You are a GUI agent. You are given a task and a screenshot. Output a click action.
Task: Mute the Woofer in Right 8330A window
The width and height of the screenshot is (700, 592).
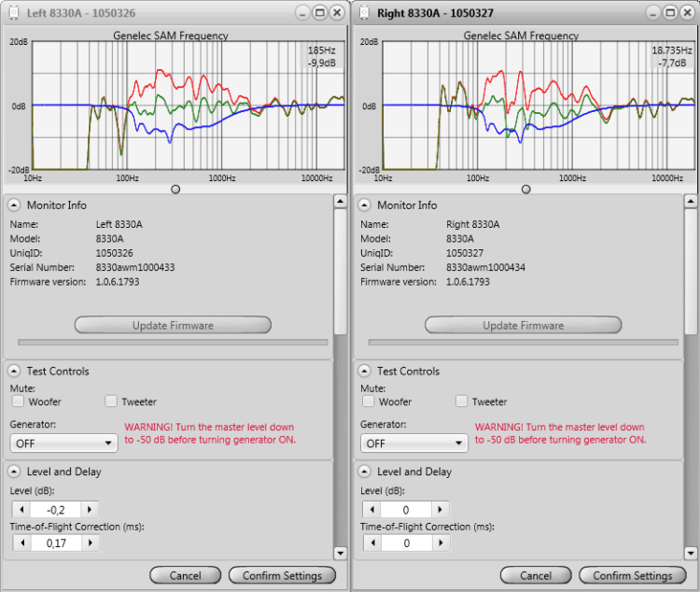click(x=369, y=402)
